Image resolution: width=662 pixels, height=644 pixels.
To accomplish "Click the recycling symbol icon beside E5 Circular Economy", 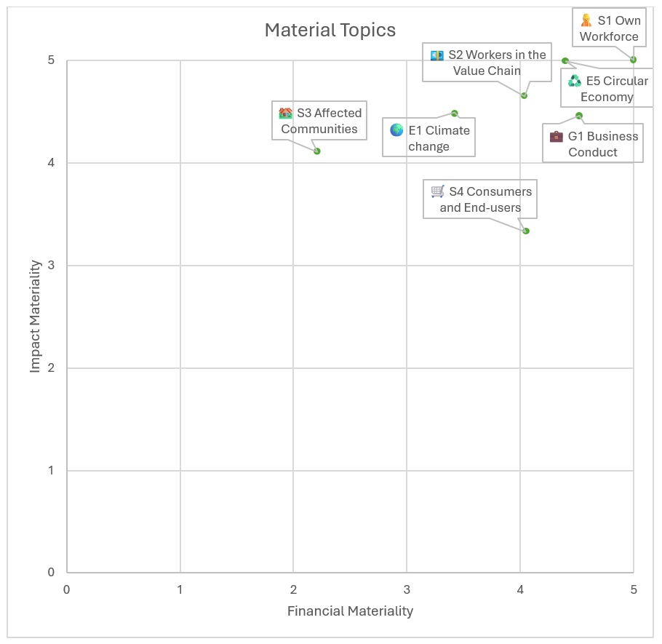I will tap(575, 82).
